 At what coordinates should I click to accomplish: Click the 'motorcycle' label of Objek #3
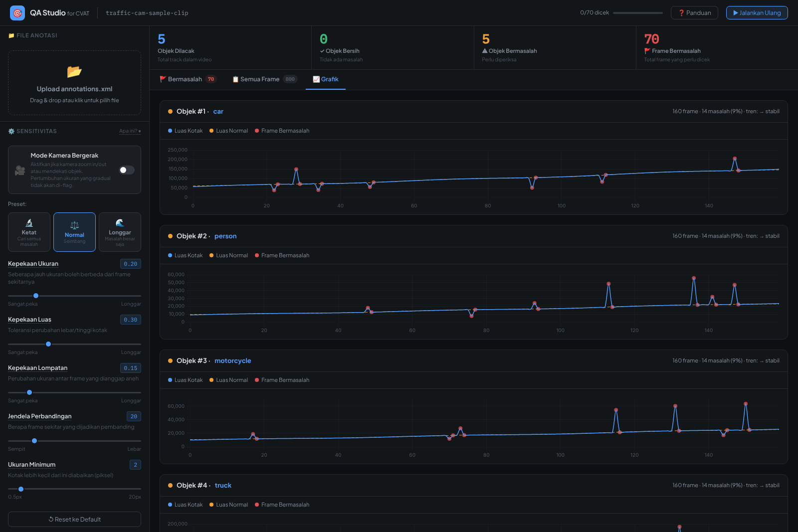pos(233,360)
